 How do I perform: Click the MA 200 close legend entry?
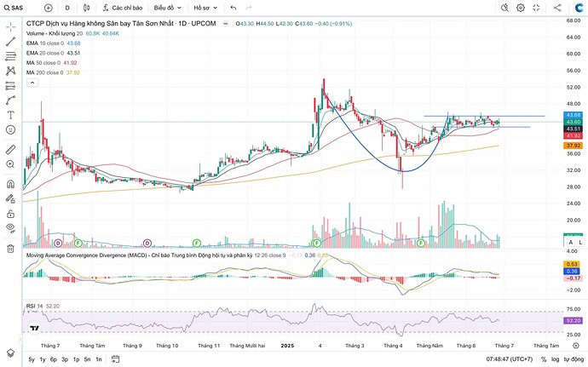pos(53,72)
